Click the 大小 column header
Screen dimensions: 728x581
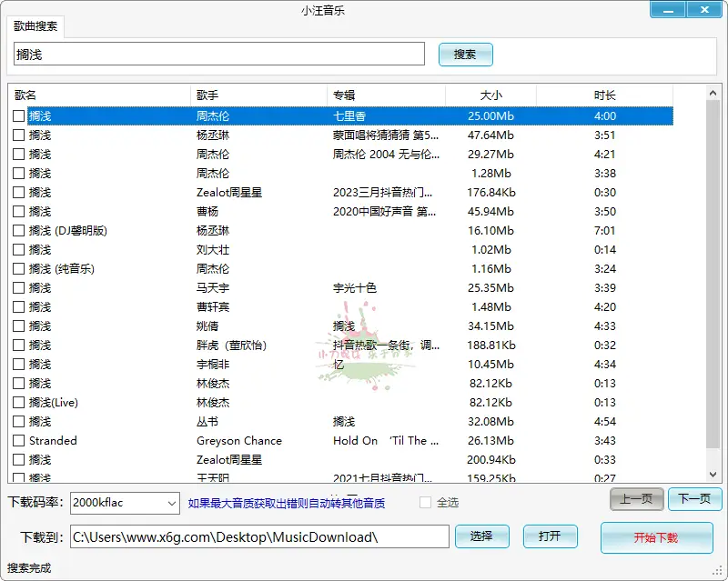click(x=490, y=95)
